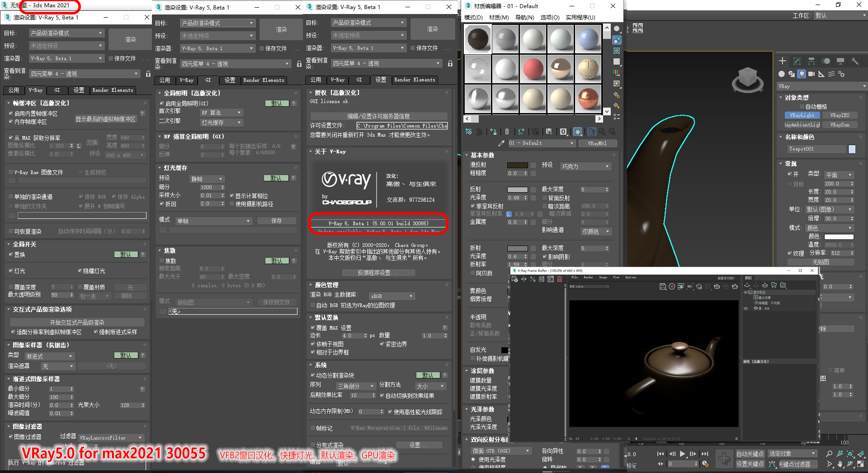
Task: Toggle 自动栅格 checkbox in command panel
Action: (x=802, y=107)
